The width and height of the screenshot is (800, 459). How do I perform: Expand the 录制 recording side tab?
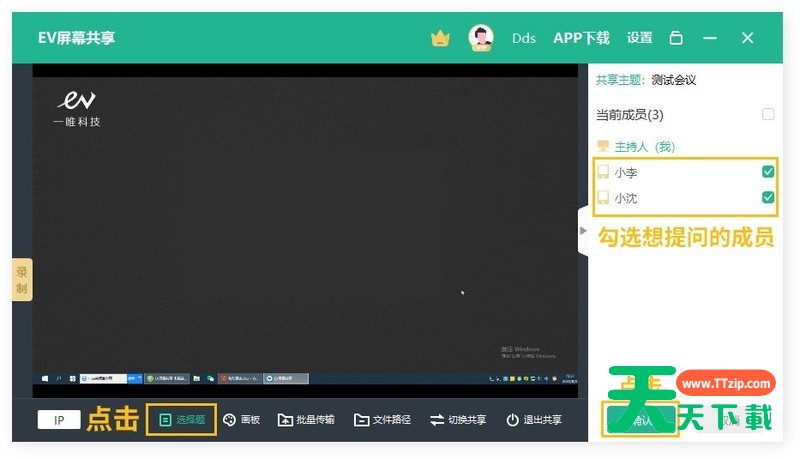point(22,279)
